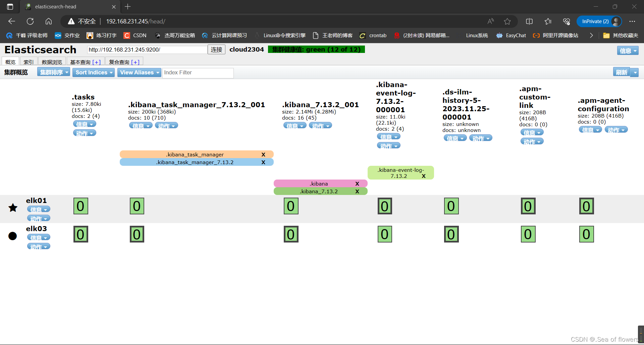The height and width of the screenshot is (345, 644).
Task: Click the Elasticsearch URL input field
Action: click(147, 50)
